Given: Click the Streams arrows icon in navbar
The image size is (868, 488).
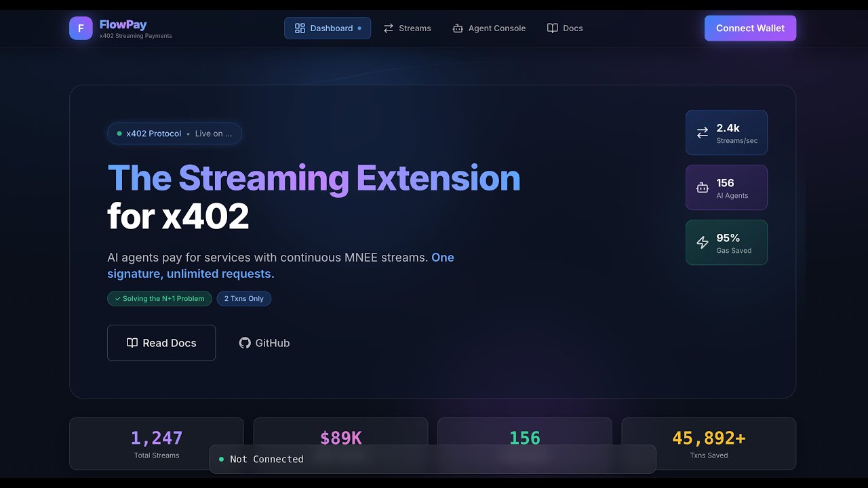Looking at the screenshot, I should (x=389, y=28).
